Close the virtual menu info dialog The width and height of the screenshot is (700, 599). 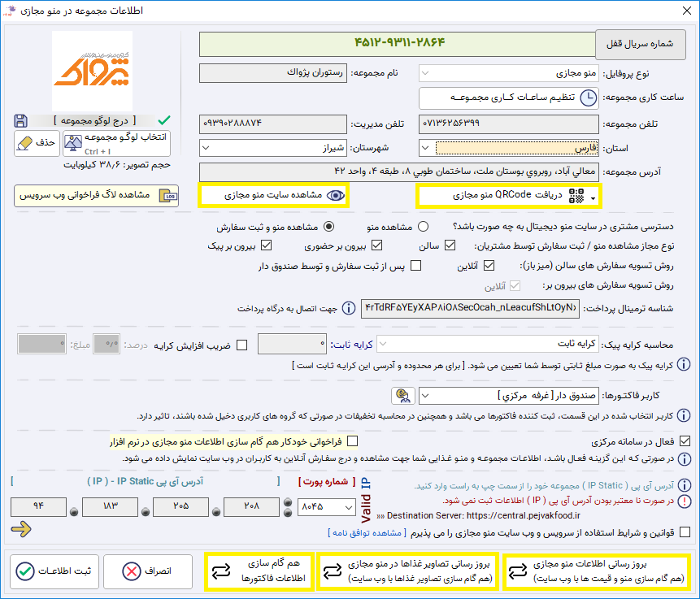point(687,11)
